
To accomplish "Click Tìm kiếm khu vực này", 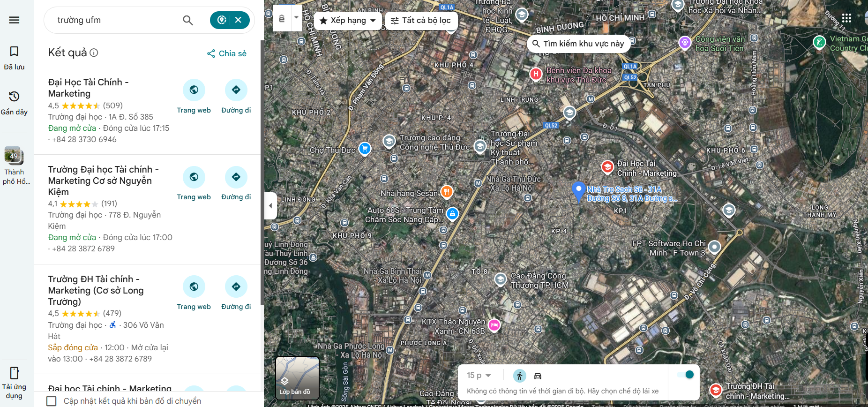I will [578, 44].
